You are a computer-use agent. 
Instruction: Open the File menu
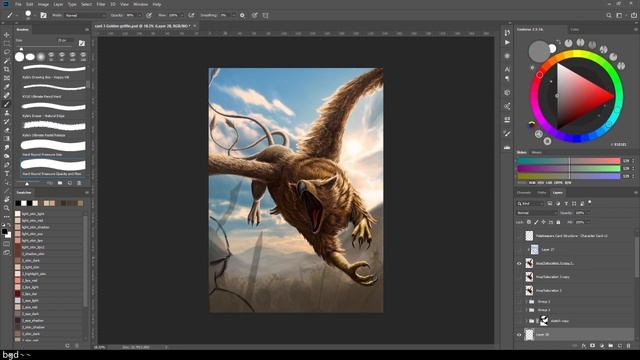tap(18, 4)
